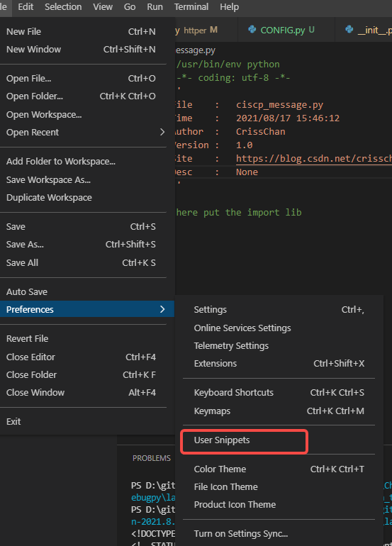Select Open Folder... menu entry

(83, 96)
